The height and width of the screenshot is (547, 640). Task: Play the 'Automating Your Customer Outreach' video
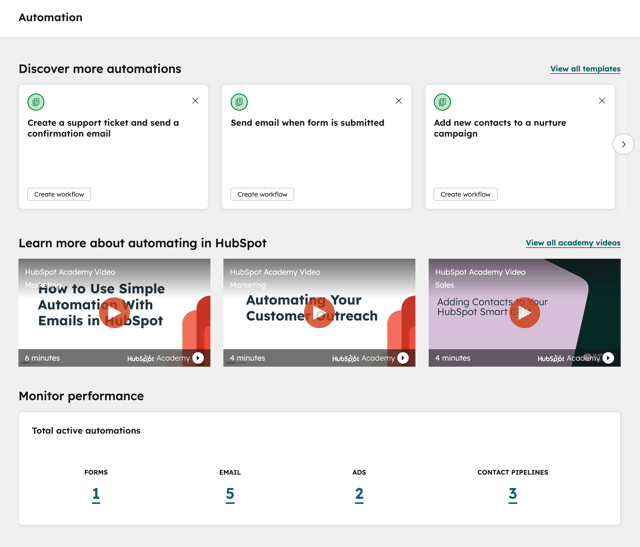tap(319, 313)
